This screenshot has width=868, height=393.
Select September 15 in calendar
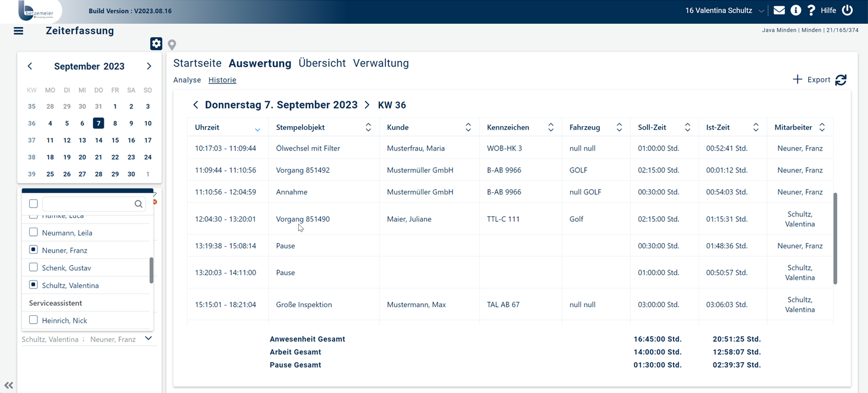coord(115,140)
